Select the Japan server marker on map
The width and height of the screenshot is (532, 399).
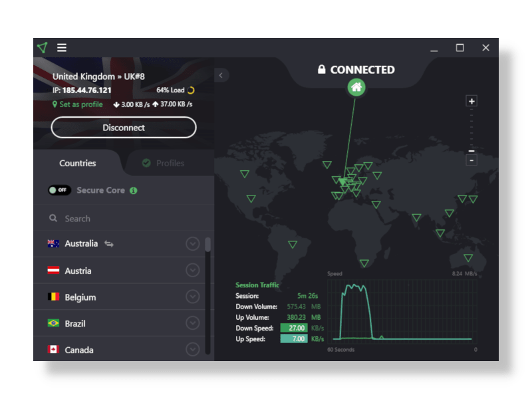pos(473,199)
